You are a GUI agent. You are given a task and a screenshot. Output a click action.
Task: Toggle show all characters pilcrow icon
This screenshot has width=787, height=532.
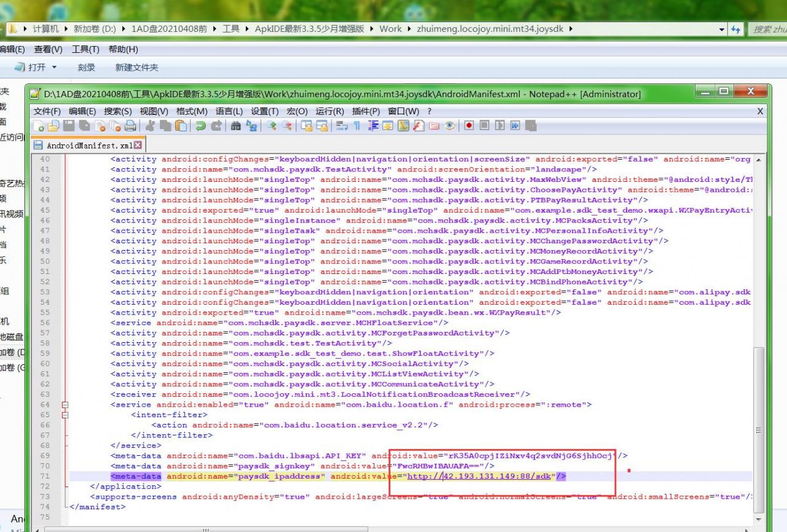(357, 126)
